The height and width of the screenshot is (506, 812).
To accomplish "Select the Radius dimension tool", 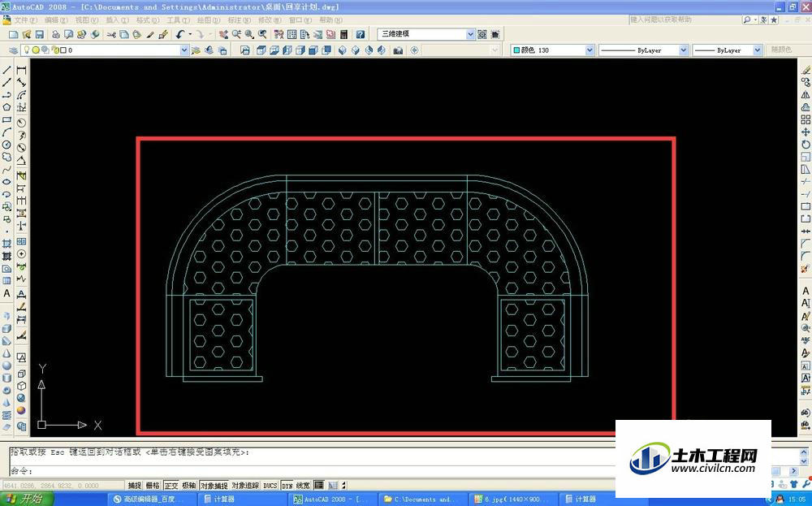I will click(21, 123).
